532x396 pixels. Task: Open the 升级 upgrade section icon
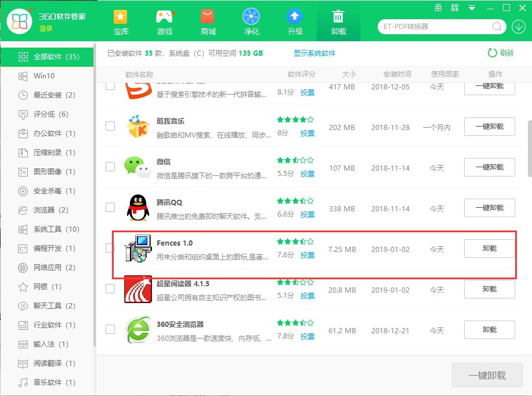pos(295,16)
